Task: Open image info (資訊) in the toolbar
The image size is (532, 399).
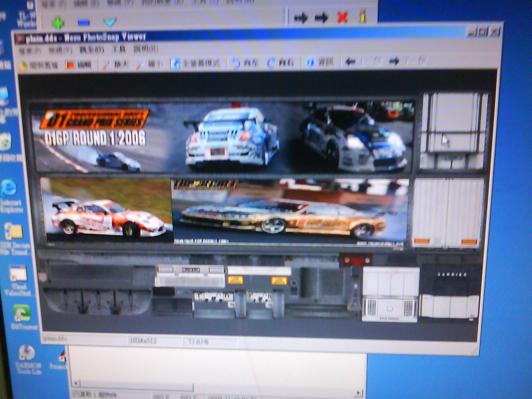Action: tap(320, 62)
